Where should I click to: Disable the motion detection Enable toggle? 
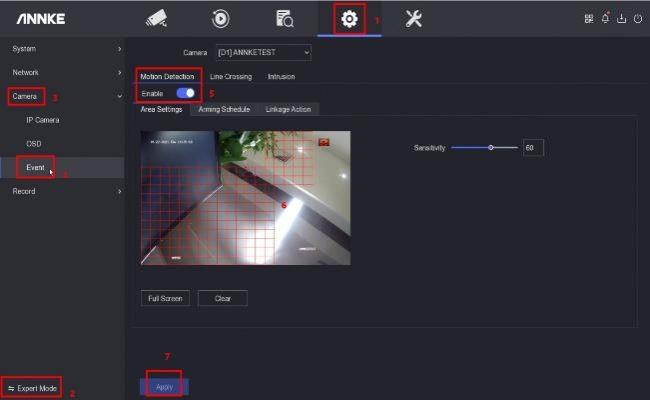coord(185,93)
